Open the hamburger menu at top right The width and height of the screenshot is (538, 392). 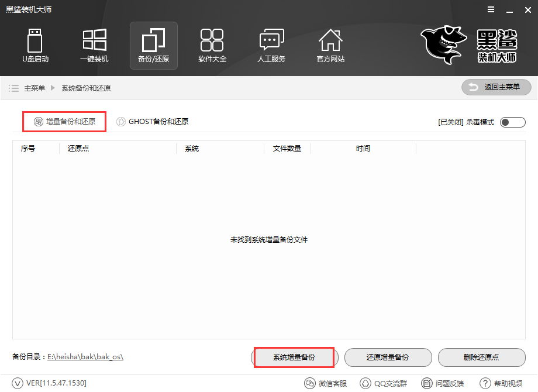tap(490, 9)
